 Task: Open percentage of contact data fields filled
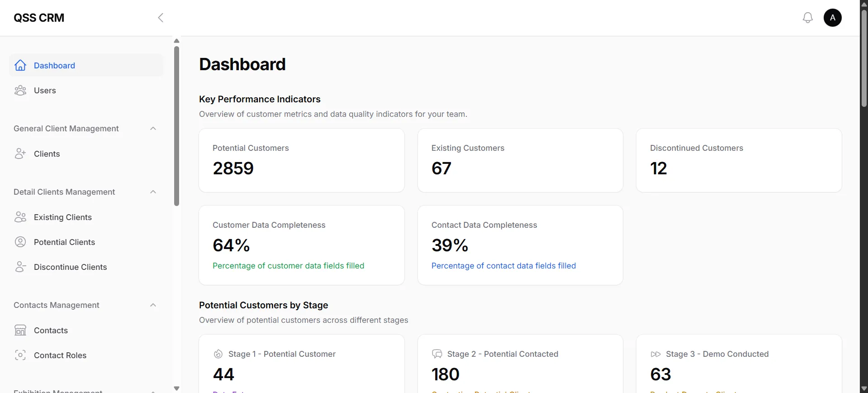click(503, 266)
